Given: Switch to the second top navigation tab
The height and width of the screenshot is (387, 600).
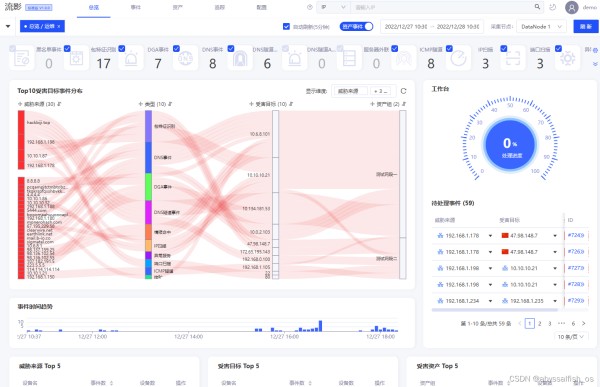Looking at the screenshot, I should 136,7.
